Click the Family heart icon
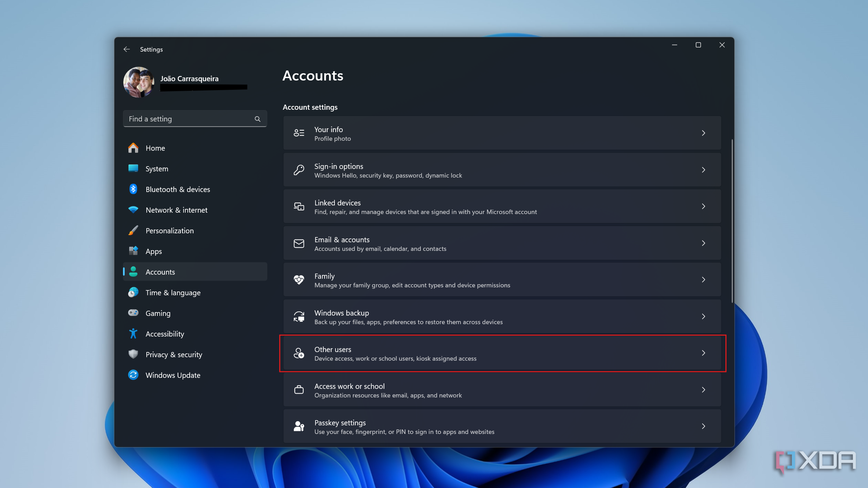Image resolution: width=868 pixels, height=488 pixels. pos(299,279)
